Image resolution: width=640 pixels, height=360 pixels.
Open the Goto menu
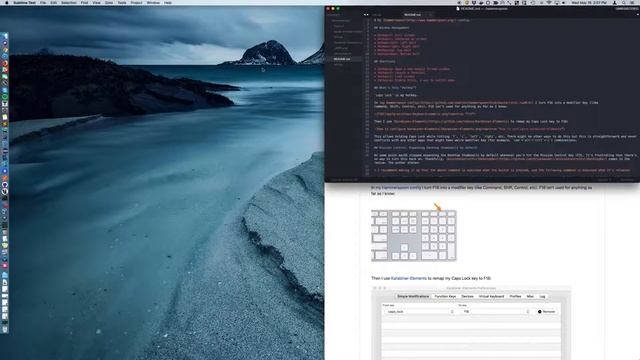pyautogui.click(x=109, y=2)
